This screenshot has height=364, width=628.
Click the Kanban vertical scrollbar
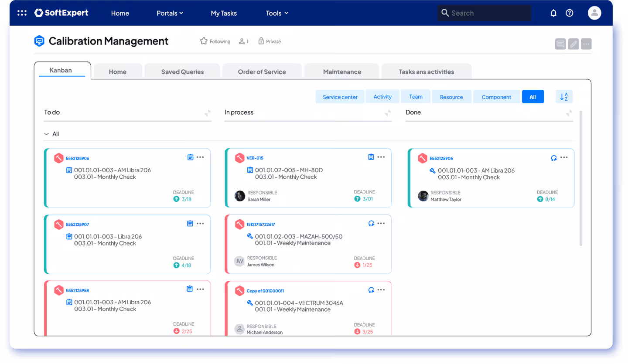tap(581, 178)
